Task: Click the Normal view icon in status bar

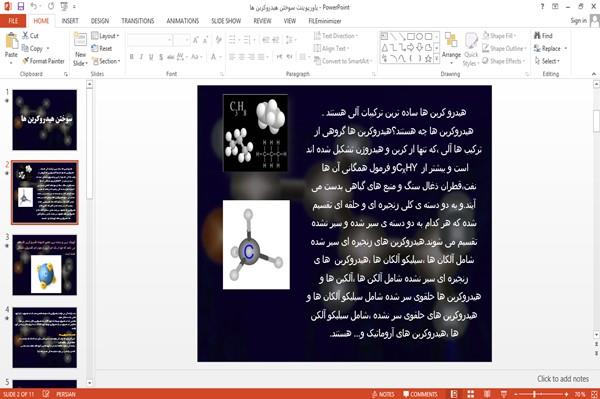Action: [x=453, y=394]
